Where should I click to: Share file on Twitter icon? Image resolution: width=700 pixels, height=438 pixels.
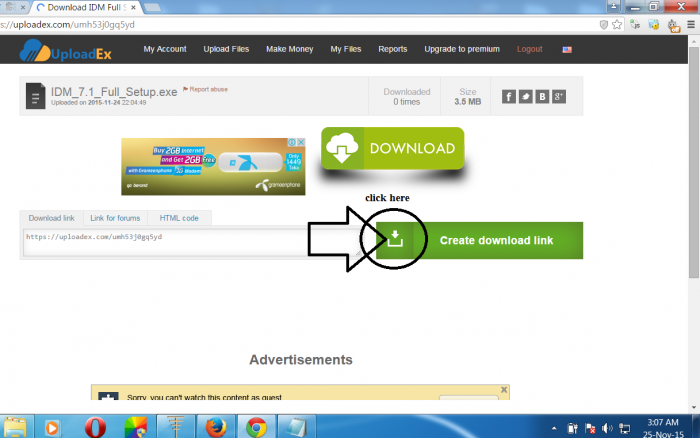click(x=525, y=96)
